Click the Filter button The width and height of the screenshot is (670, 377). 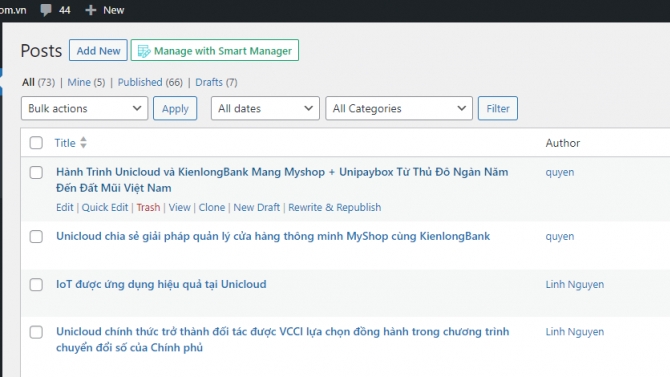(x=497, y=108)
